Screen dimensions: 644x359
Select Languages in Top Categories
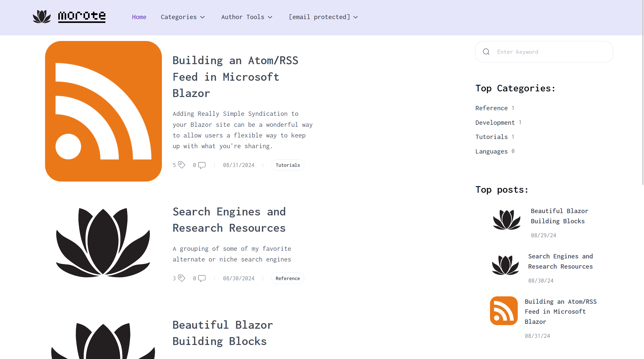(x=492, y=151)
